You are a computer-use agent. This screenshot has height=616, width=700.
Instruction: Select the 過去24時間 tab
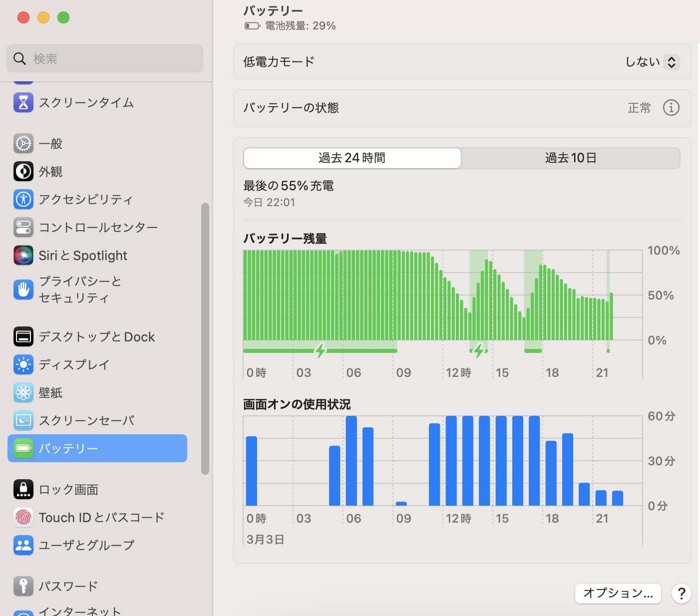351,158
